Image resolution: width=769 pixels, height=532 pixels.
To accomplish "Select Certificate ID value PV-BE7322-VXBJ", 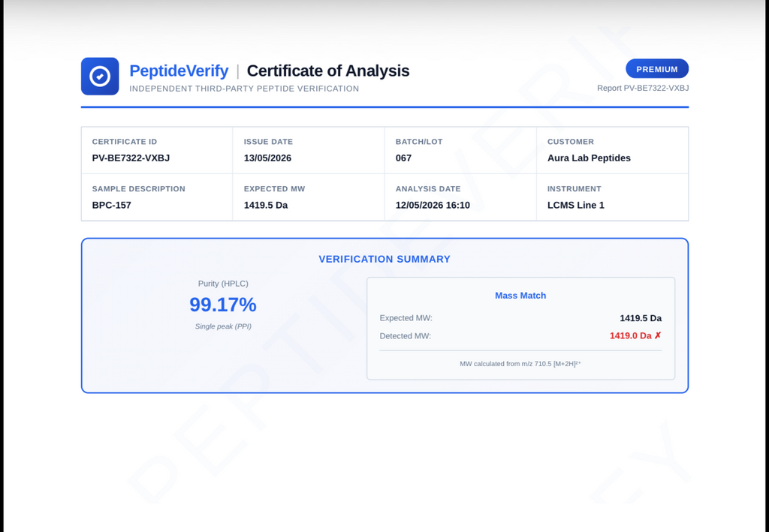I will pyautogui.click(x=131, y=158).
